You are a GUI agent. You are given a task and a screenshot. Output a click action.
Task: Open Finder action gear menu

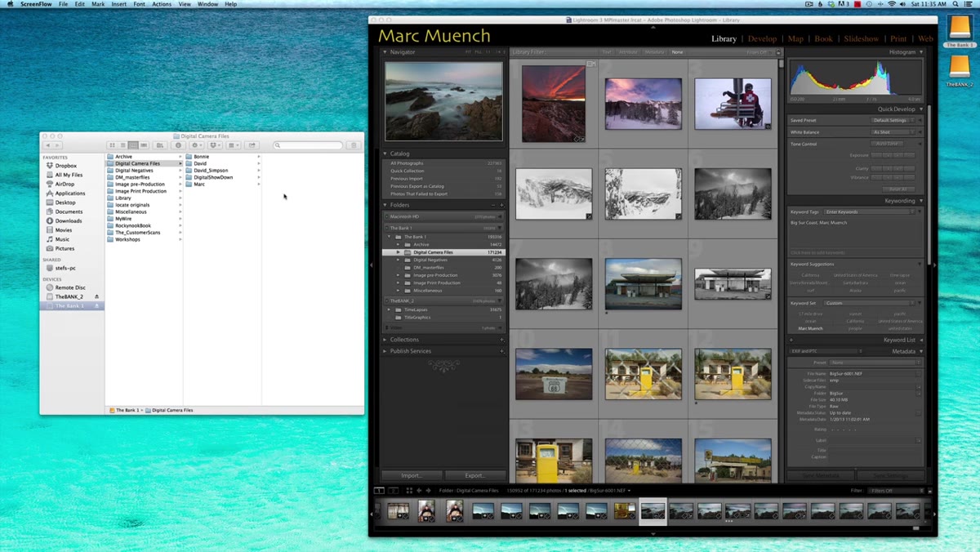[x=197, y=145]
